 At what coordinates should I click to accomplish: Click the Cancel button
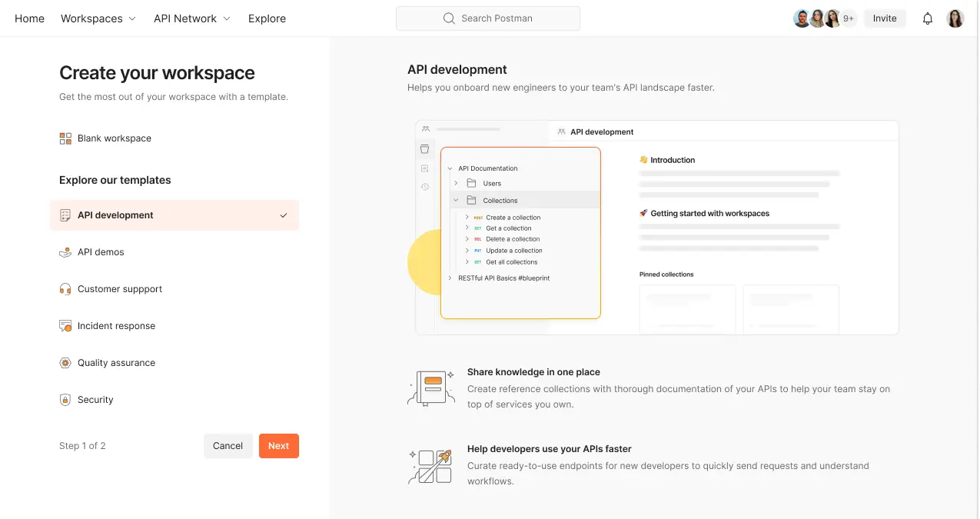(x=228, y=446)
